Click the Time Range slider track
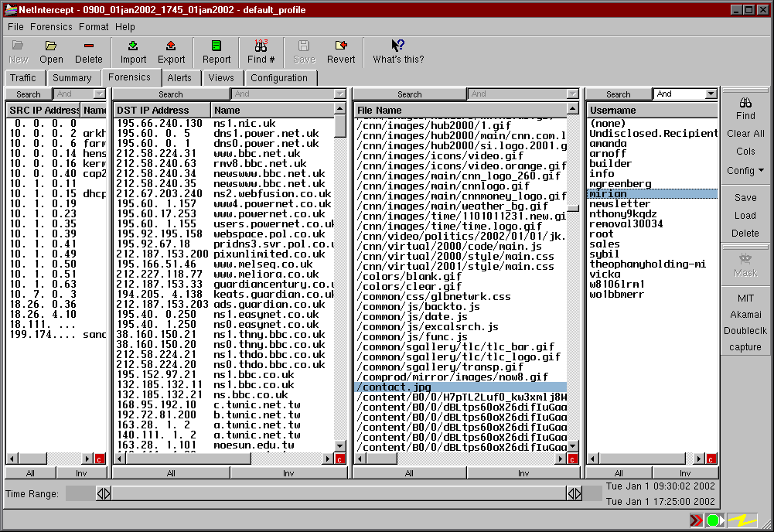This screenshot has width=774, height=532. 339,493
